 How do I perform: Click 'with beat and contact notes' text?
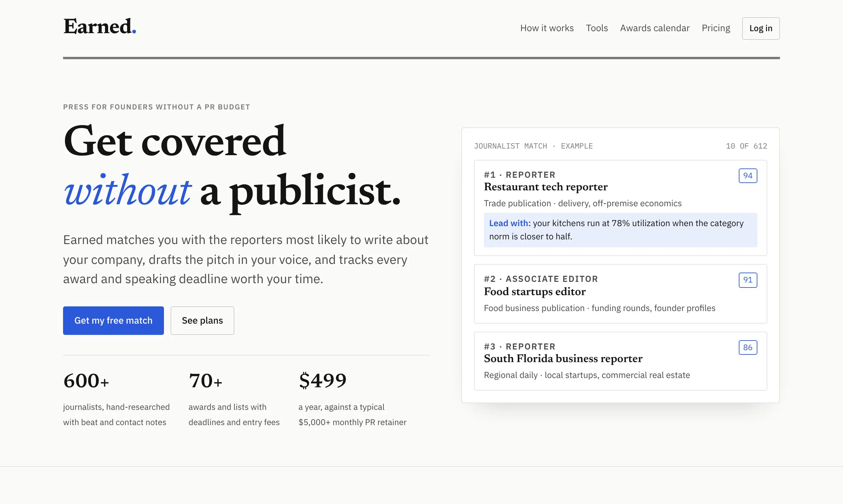point(115,422)
